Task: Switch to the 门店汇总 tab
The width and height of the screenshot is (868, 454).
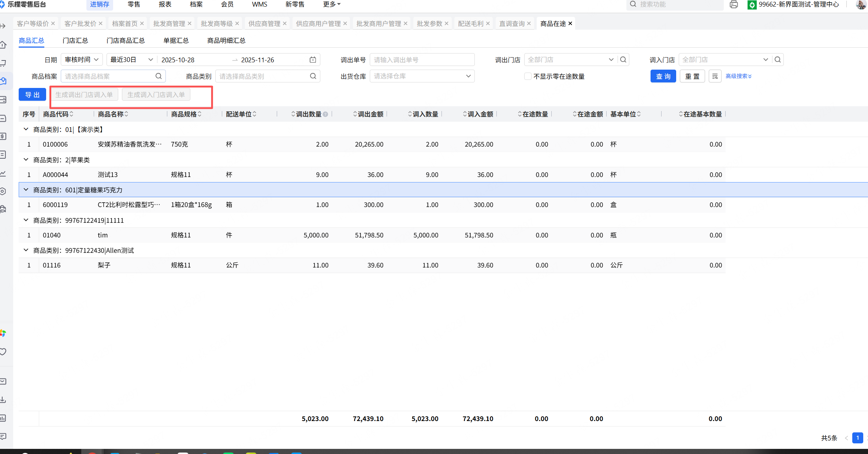Action: [75, 40]
